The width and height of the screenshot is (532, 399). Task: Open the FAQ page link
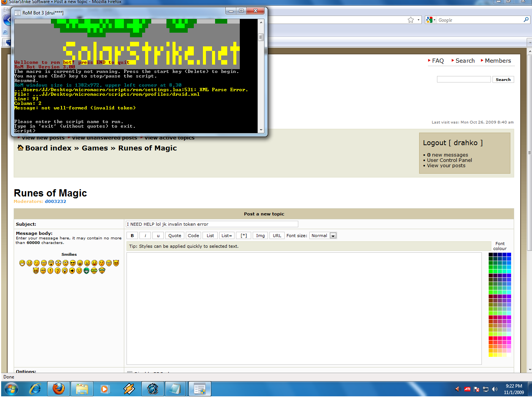[438, 61]
